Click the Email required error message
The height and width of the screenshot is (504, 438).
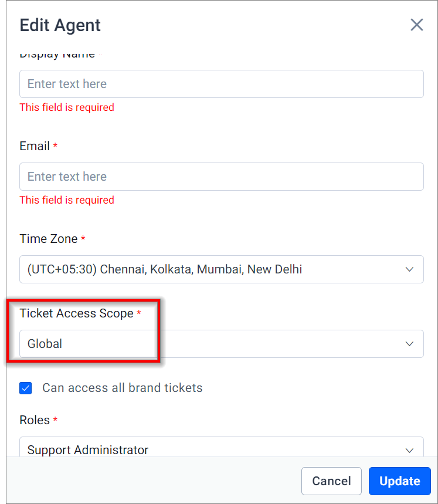click(x=67, y=200)
